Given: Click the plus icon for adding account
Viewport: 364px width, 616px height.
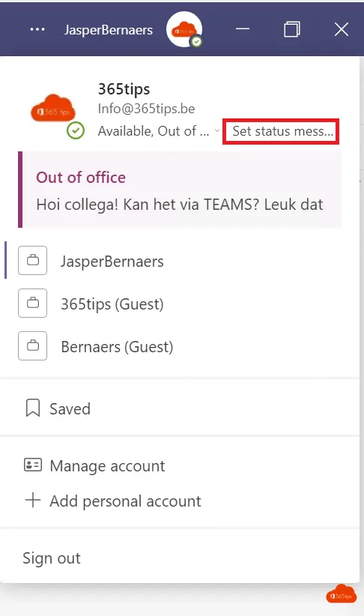Looking at the screenshot, I should [33, 500].
